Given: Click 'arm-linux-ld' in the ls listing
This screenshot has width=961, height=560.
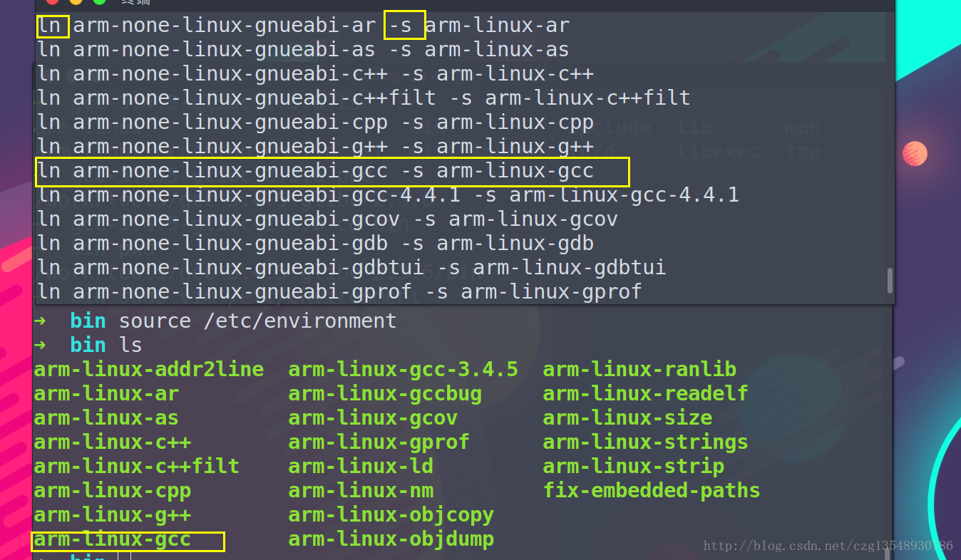Looking at the screenshot, I should click(361, 466).
